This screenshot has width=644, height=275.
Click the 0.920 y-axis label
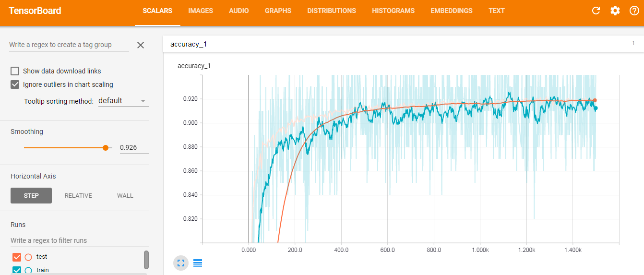click(190, 99)
